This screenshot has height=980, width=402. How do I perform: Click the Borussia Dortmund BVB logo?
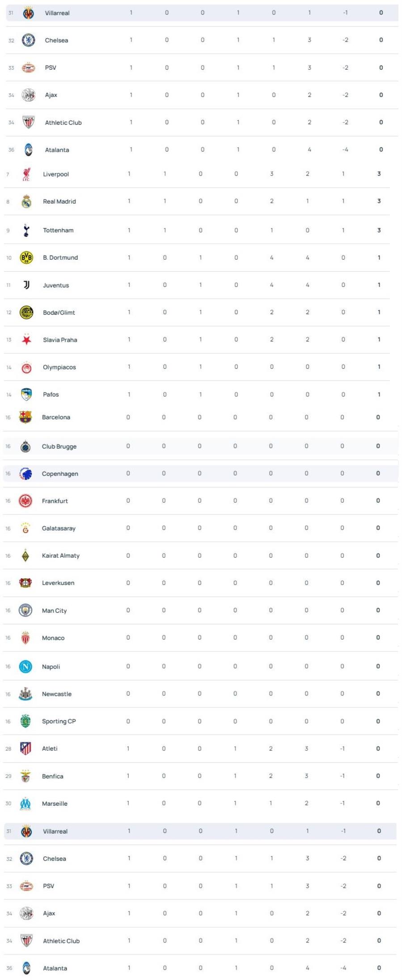pyautogui.click(x=26, y=258)
